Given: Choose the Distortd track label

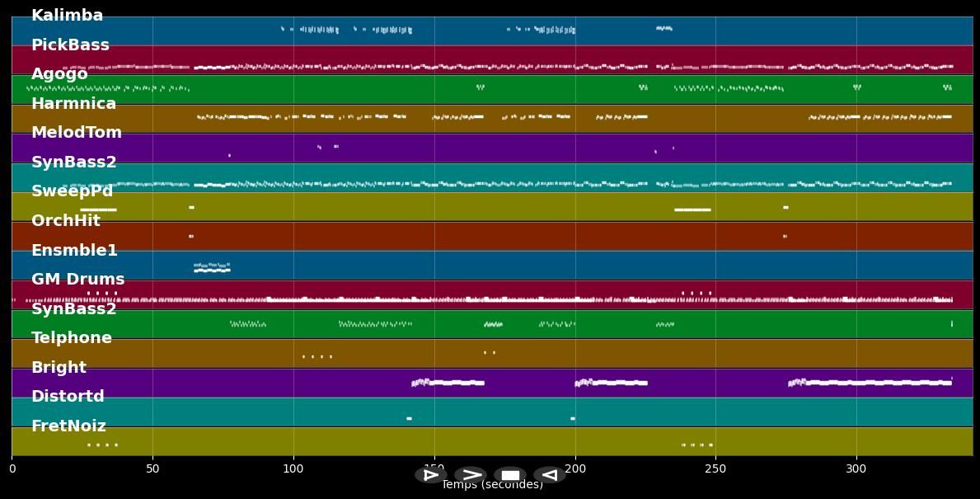Looking at the screenshot, I should 68,397.
